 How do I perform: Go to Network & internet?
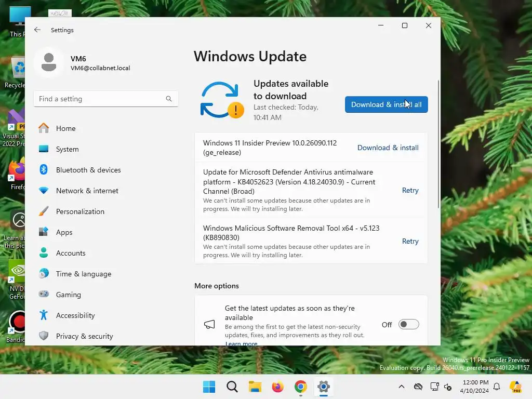pos(106,190)
